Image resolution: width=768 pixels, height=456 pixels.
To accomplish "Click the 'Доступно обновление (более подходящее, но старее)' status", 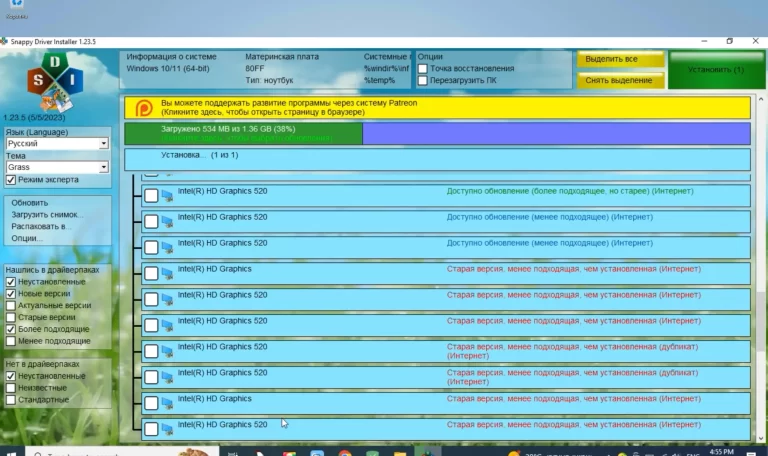I will click(570, 191).
